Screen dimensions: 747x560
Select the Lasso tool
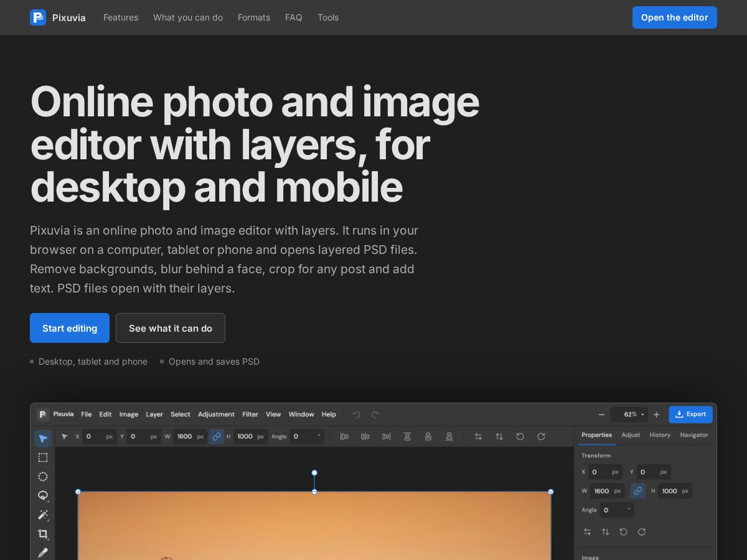(x=43, y=496)
